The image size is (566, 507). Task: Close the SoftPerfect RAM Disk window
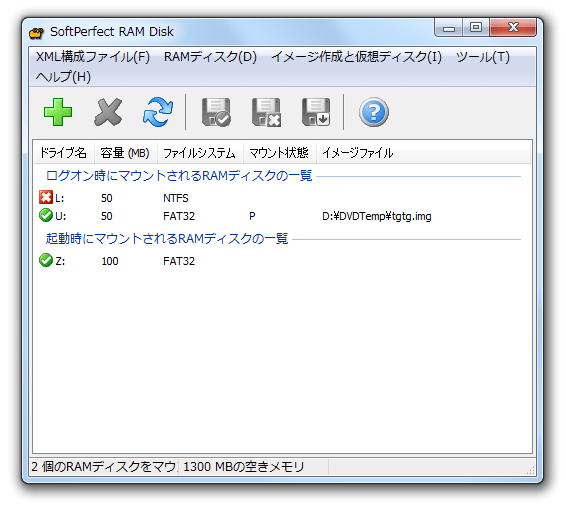[x=513, y=27]
